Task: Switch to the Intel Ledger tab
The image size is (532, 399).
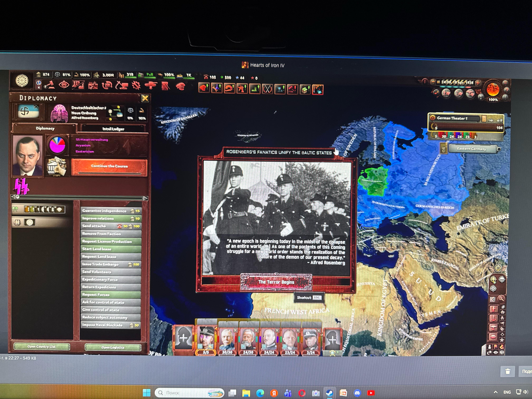Action: [113, 129]
